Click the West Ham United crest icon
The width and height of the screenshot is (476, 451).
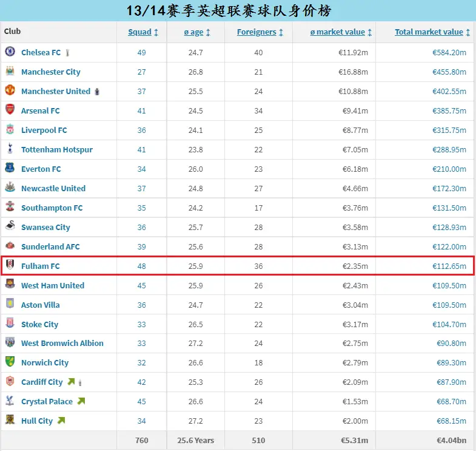coord(10,284)
